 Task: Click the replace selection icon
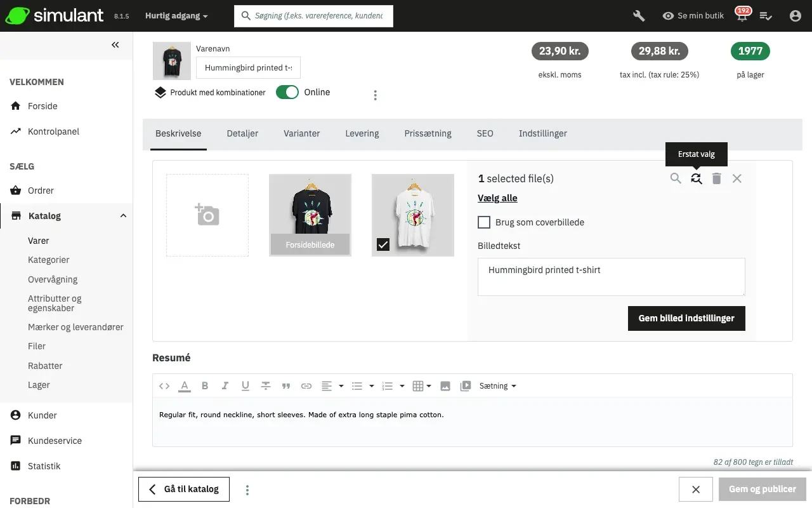coord(697,178)
